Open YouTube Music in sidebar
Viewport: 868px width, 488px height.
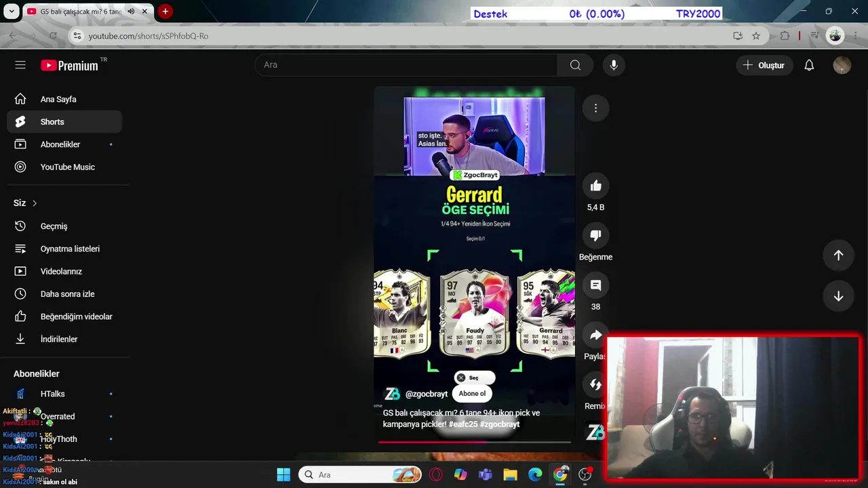pyautogui.click(x=64, y=167)
